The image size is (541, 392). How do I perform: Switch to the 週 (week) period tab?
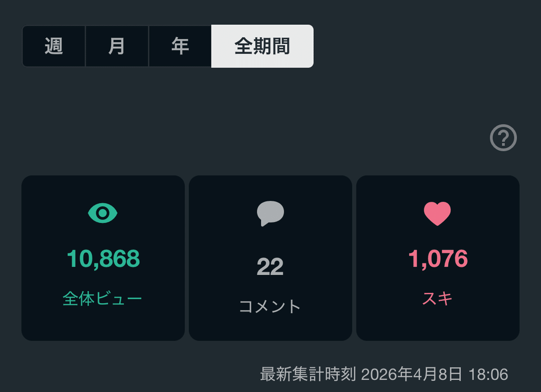click(54, 46)
